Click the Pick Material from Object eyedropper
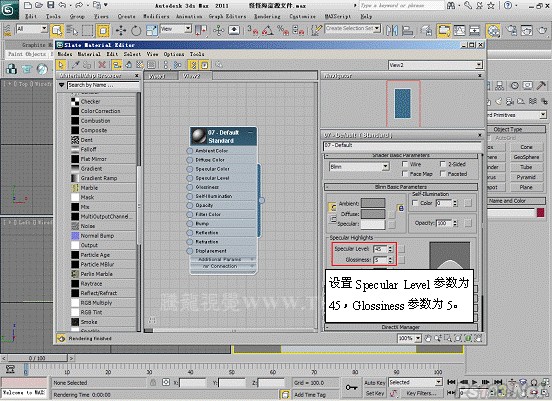Image resolution: width=552 pixels, height=401 pixels. 75,65
